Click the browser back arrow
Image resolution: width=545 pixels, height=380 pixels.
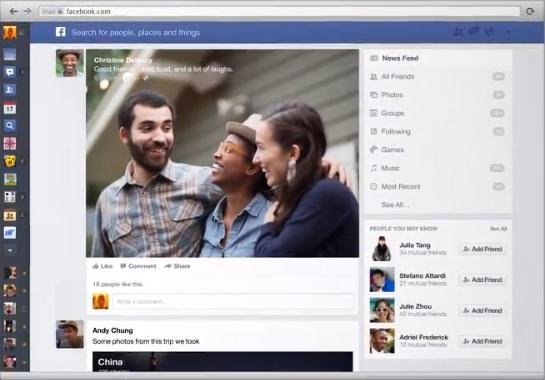coord(14,11)
